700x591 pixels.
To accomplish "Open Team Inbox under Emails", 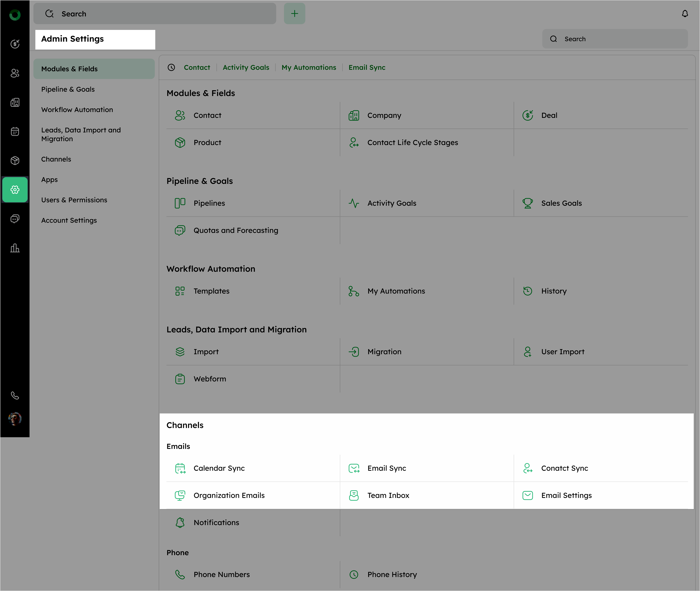I will click(x=388, y=495).
